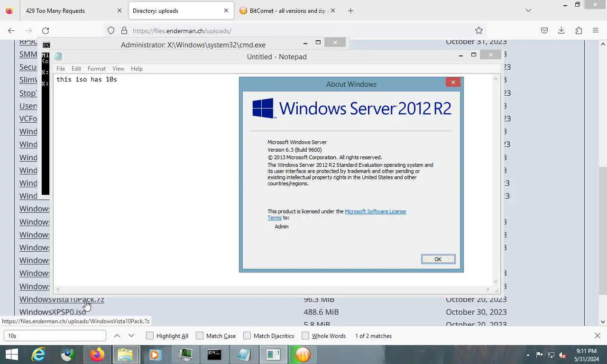Click '1 of 2 matches' status text
607x364 pixels.
tap(373, 336)
